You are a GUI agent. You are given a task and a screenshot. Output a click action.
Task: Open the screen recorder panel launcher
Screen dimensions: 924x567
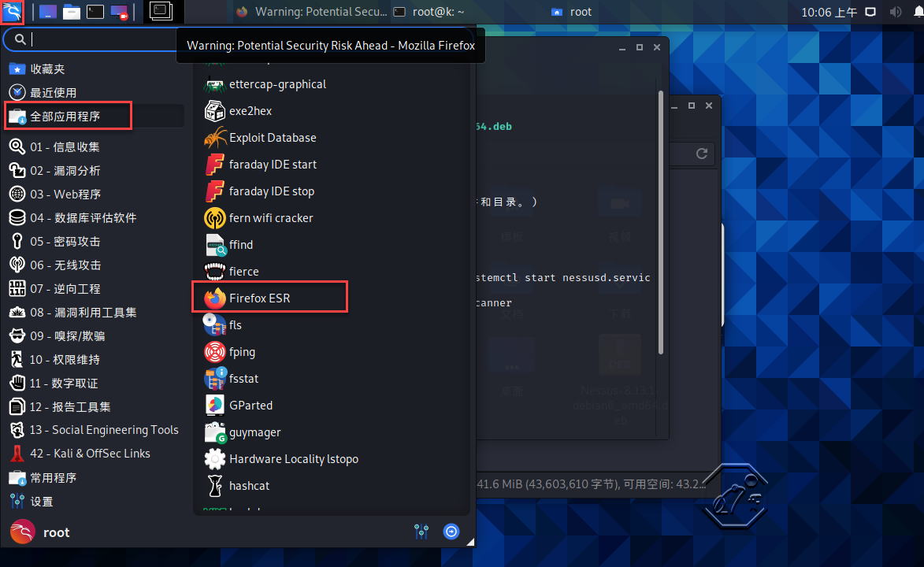119,12
